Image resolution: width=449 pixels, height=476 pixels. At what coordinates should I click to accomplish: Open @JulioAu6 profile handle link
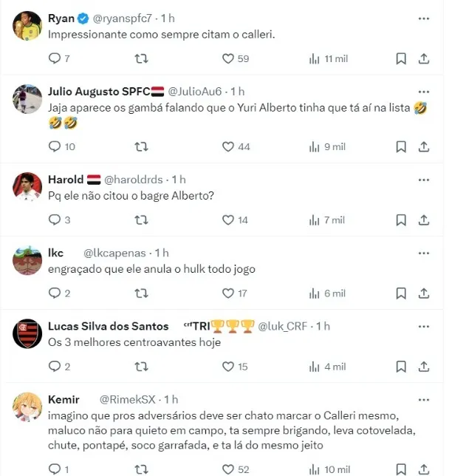point(195,92)
